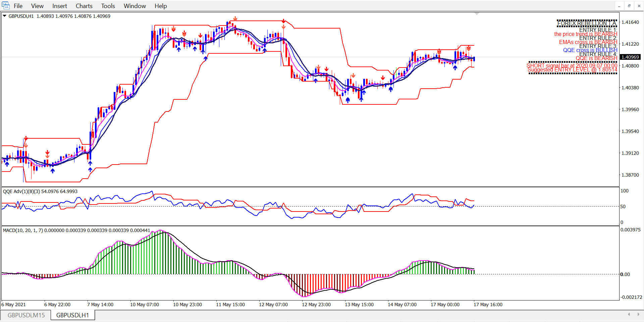Open the Help menu
This screenshot has height=322, width=644.
(161, 6)
